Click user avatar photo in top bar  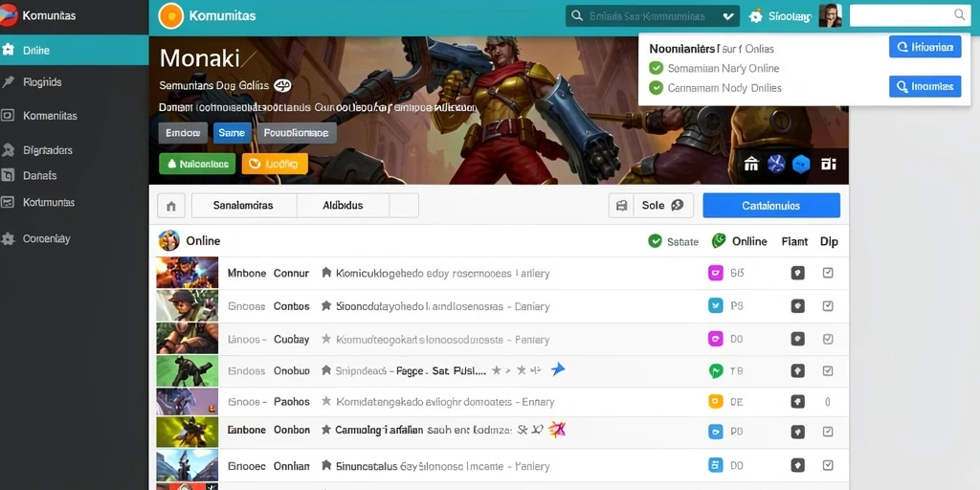[x=830, y=15]
